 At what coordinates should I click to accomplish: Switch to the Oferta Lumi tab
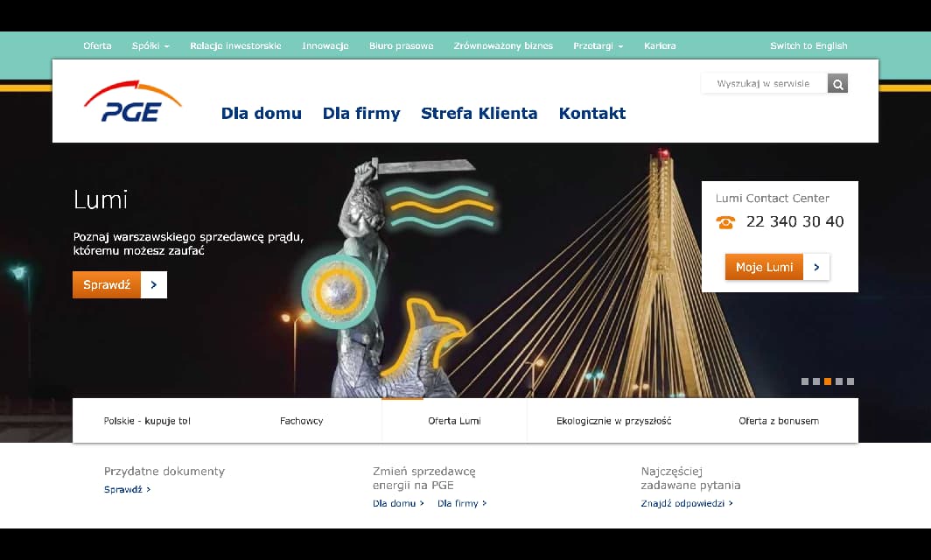454,421
